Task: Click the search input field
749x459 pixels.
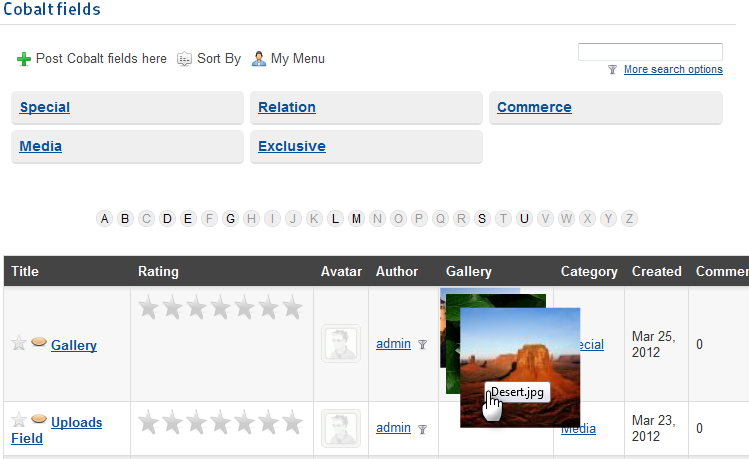Action: (650, 52)
